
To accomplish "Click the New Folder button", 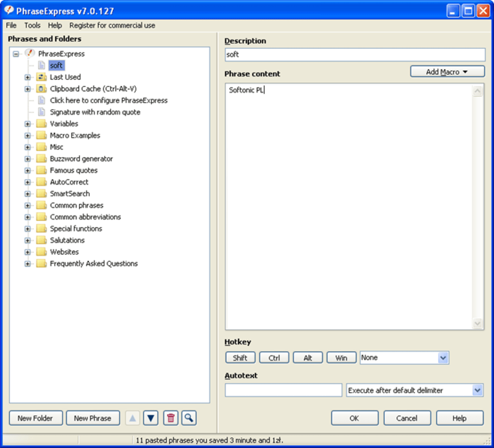I will pos(36,418).
